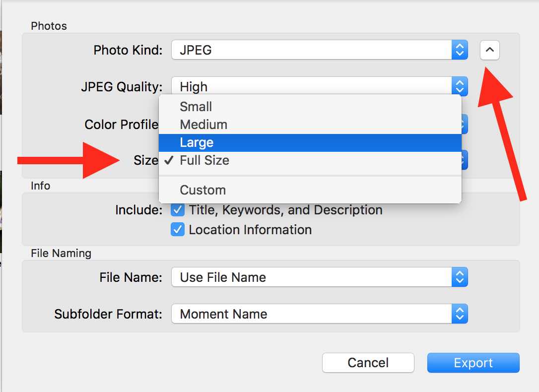Disable the Location Information checkbox
This screenshot has width=539, height=392.
tap(178, 230)
